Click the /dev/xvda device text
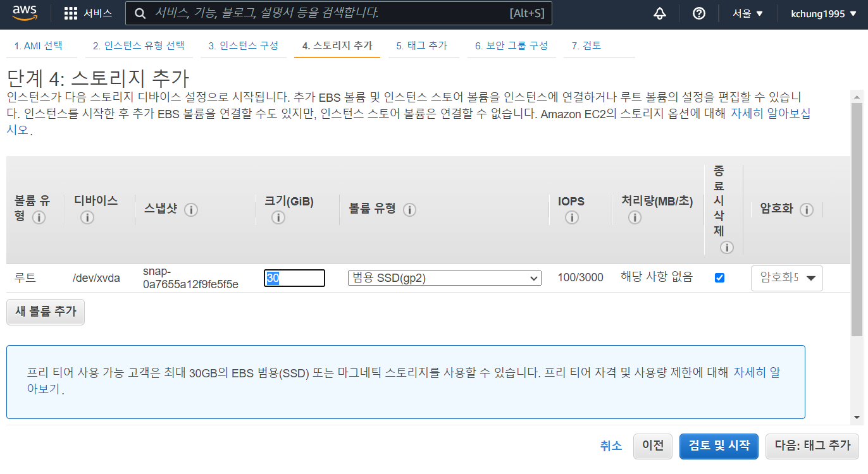 (96, 277)
